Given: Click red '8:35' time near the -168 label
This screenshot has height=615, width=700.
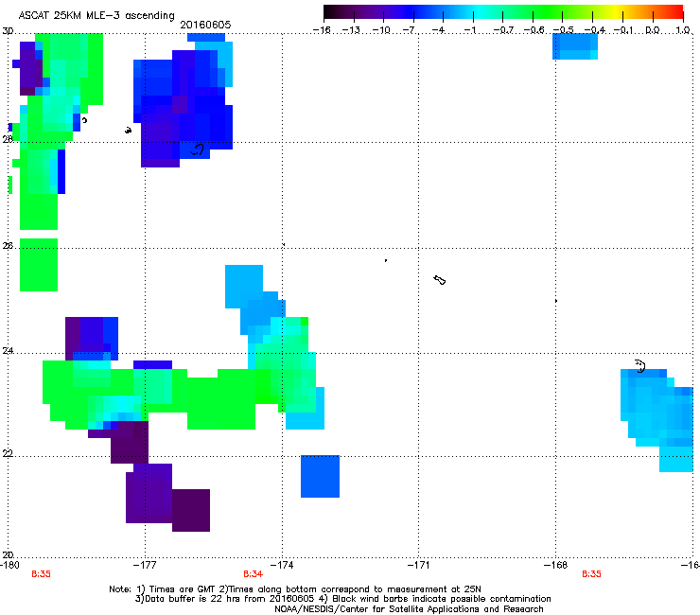Looking at the screenshot, I should 591,574.
